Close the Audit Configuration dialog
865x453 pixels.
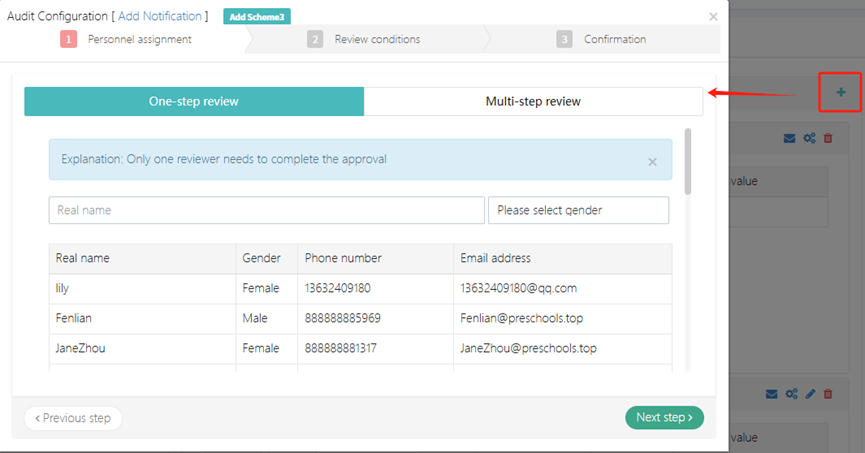[x=713, y=16]
